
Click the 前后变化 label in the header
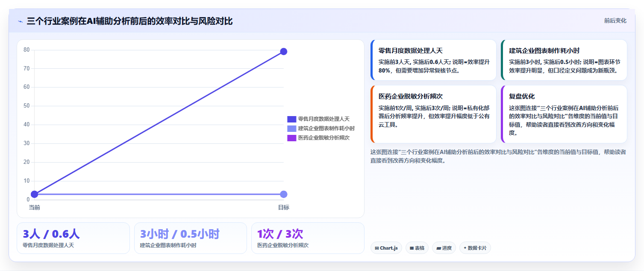pyautogui.click(x=615, y=20)
